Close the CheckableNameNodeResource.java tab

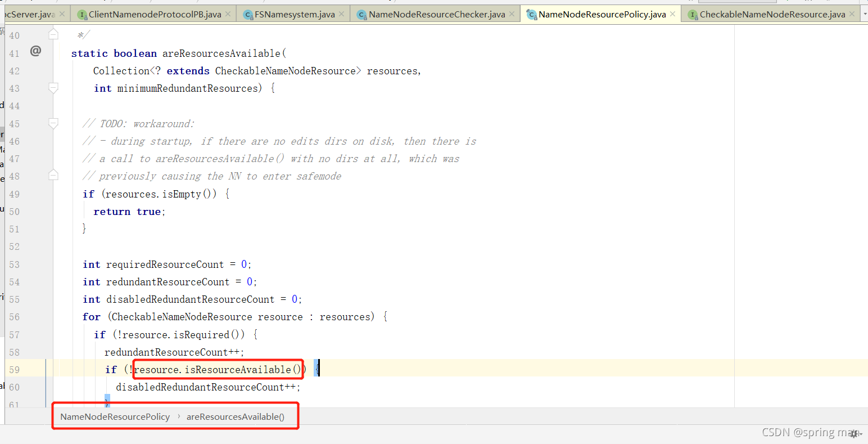tap(852, 14)
